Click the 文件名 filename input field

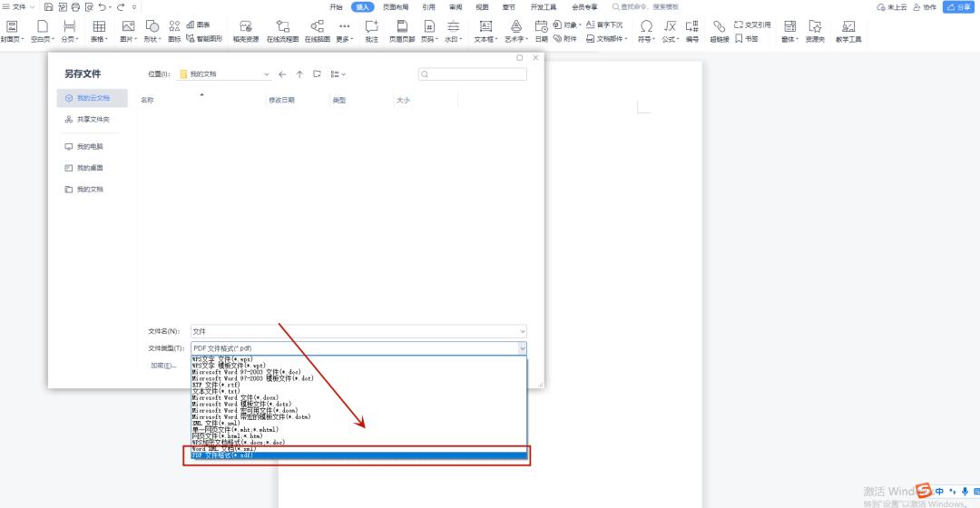pos(354,332)
